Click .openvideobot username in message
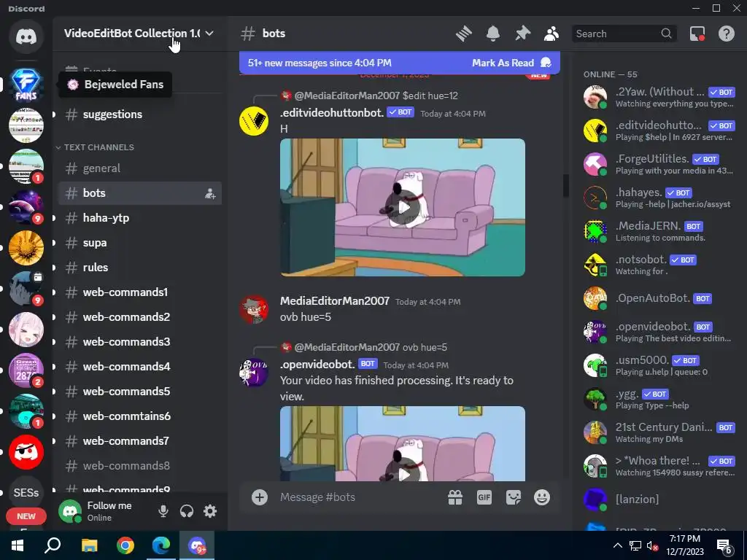 point(317,364)
